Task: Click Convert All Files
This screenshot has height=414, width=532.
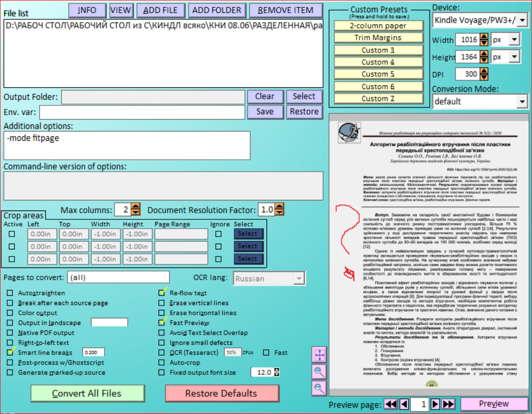Action: tap(87, 393)
